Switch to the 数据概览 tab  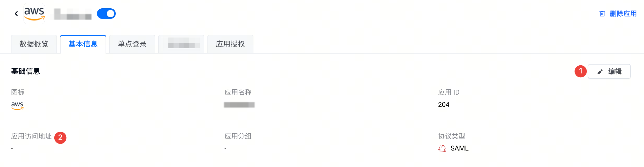click(x=34, y=44)
